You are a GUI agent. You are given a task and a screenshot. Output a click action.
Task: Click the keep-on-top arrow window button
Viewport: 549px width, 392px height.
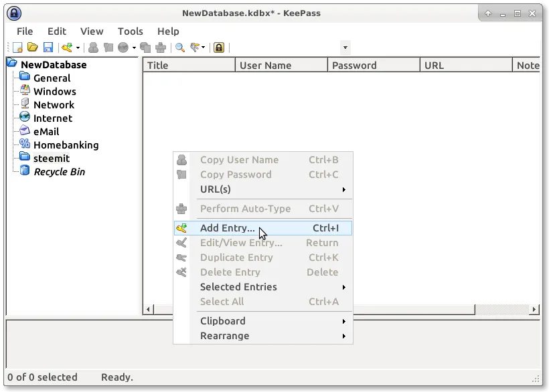click(488, 13)
